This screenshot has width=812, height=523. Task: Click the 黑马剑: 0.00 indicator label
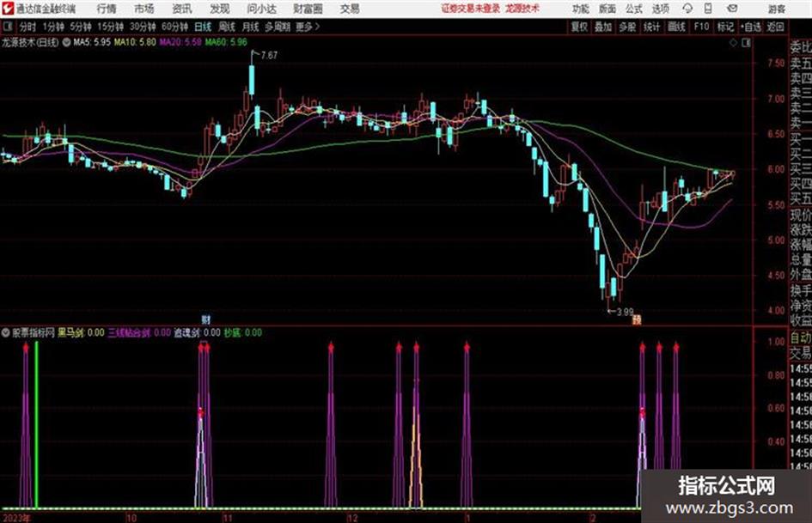tap(81, 332)
